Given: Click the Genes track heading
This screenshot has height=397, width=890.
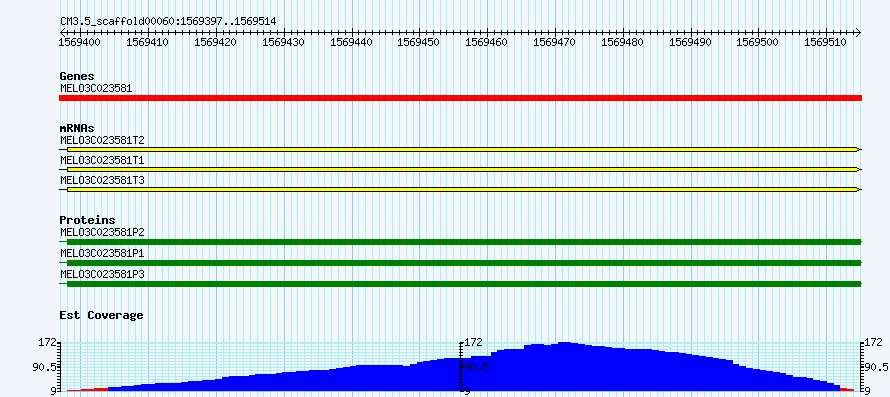Looking at the screenshot, I should pyautogui.click(x=77, y=76).
